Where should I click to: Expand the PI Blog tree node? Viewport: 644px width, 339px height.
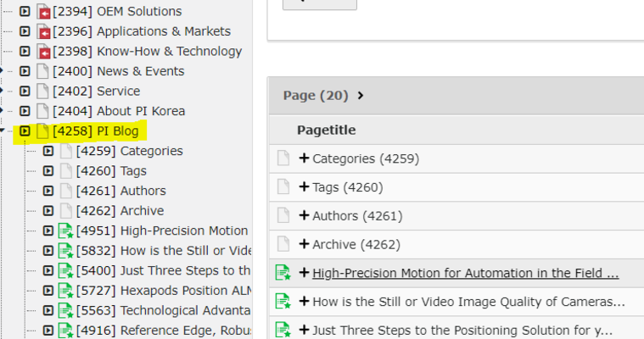pos(25,131)
